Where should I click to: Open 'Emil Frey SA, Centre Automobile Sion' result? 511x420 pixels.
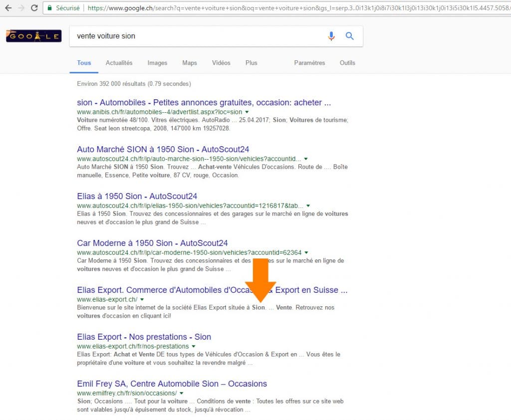172,384
